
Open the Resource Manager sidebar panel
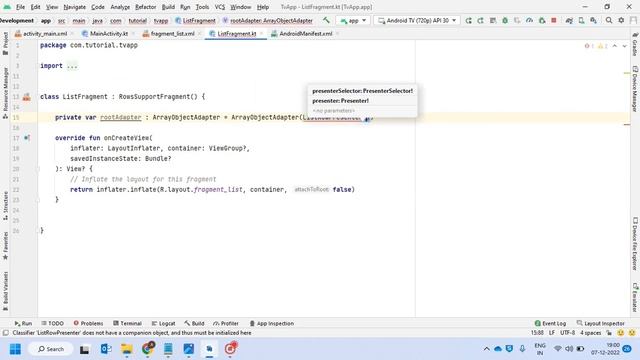5,93
